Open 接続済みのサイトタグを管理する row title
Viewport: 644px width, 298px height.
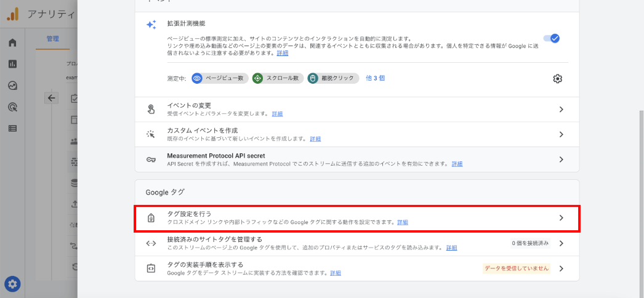tap(215, 239)
